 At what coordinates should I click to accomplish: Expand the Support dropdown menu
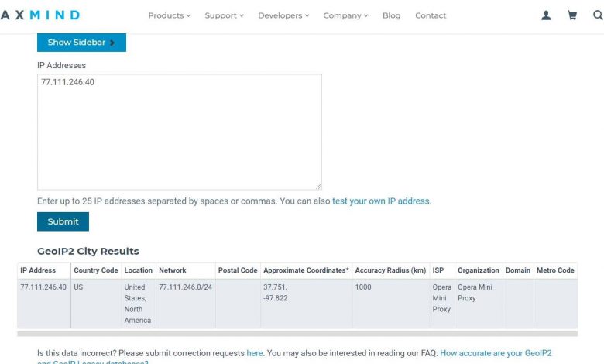click(224, 15)
